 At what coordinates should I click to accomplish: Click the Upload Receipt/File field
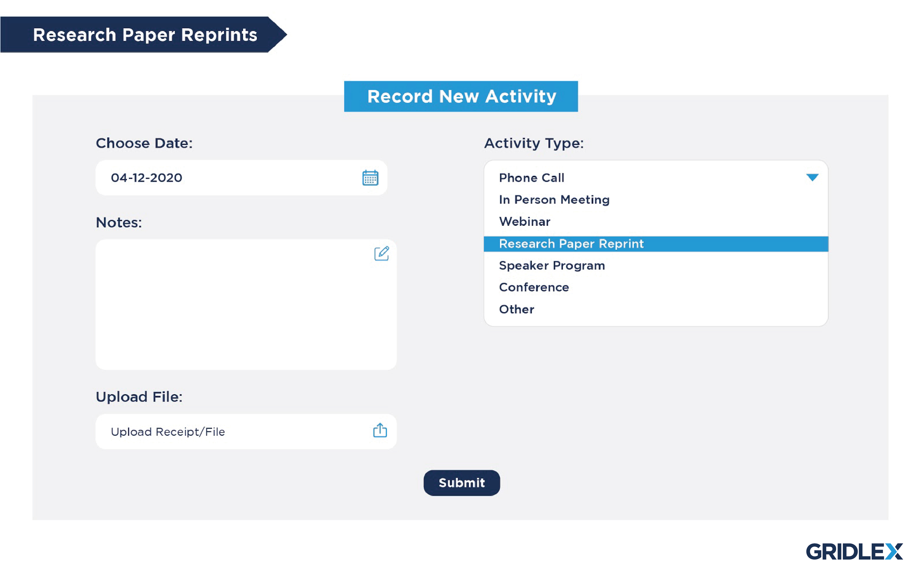[x=246, y=432]
